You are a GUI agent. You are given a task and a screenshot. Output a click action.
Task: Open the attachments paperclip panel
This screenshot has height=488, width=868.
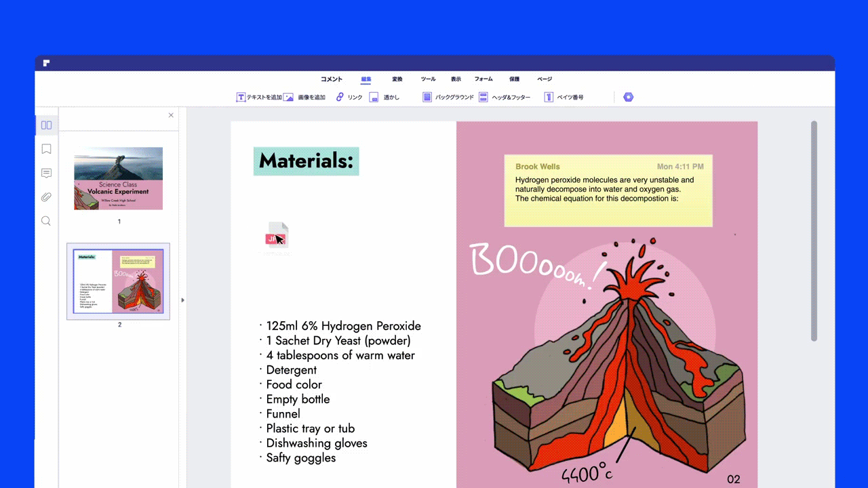pyautogui.click(x=46, y=197)
